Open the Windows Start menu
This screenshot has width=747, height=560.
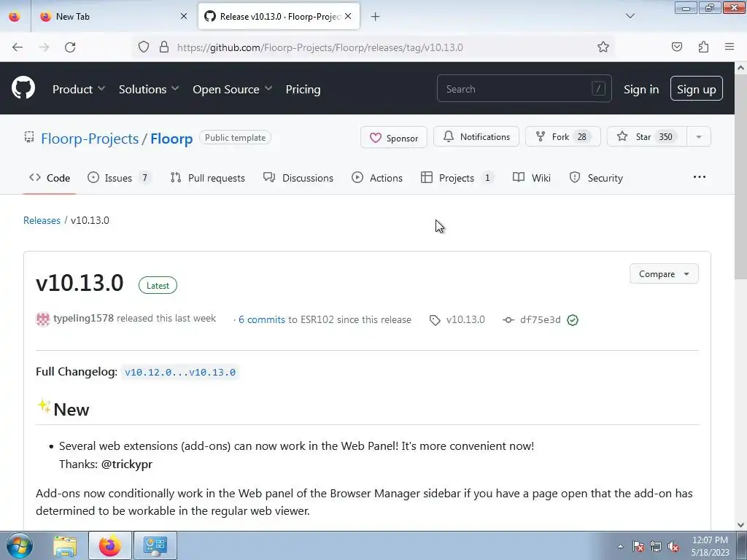[x=19, y=545]
